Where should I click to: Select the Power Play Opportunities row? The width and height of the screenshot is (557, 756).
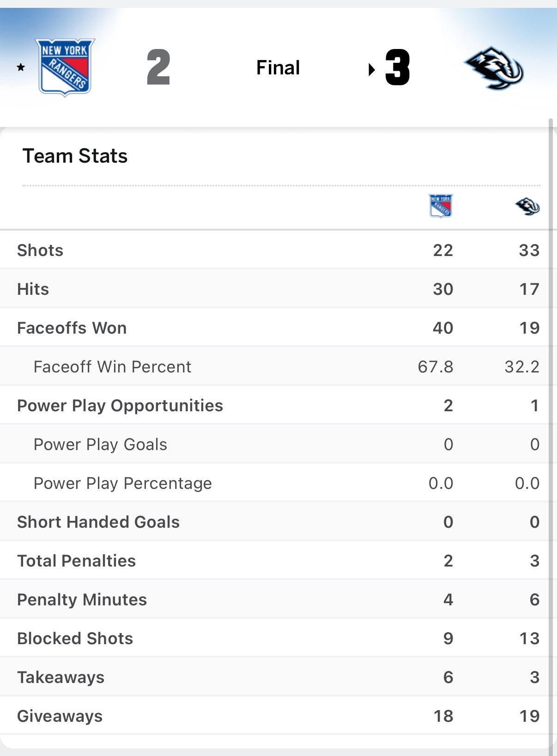[120, 405]
